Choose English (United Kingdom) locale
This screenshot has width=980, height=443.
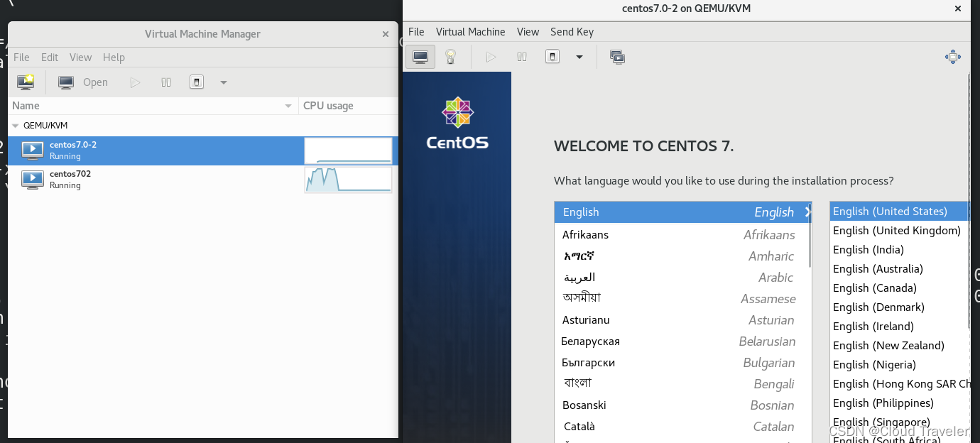click(900, 231)
